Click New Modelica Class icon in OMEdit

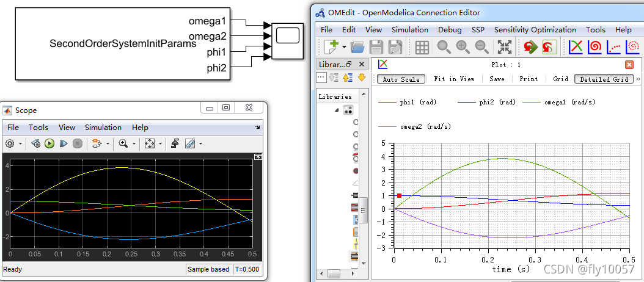(x=331, y=47)
